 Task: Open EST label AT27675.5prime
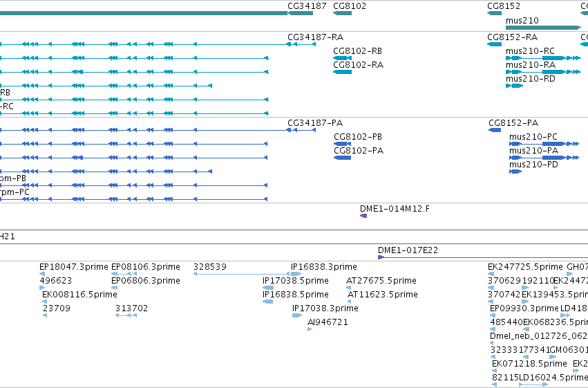381,281
